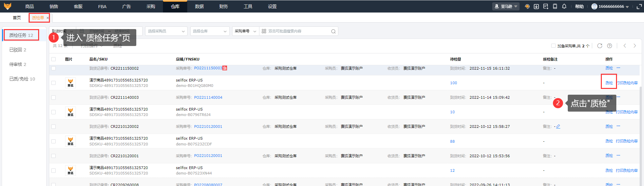Image resolution: width=644 pixels, height=186 pixels.
Task: Open more actions for CR2211150002
Action: point(618,68)
